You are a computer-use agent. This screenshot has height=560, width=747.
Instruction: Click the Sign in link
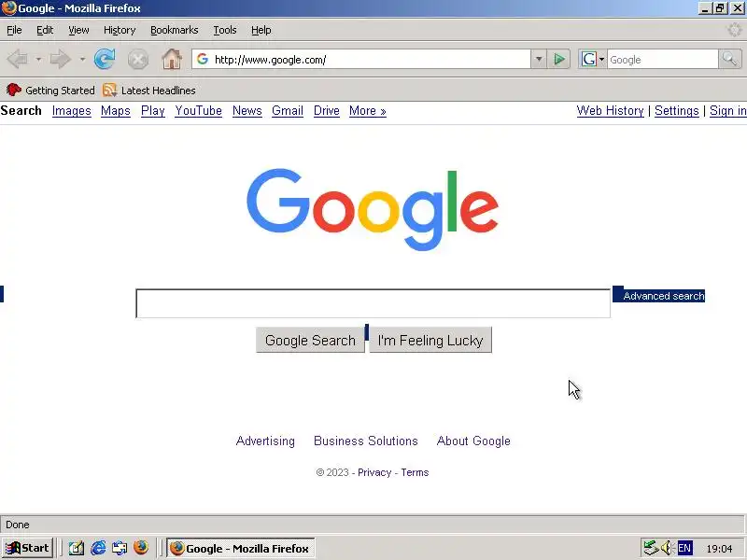click(x=728, y=111)
